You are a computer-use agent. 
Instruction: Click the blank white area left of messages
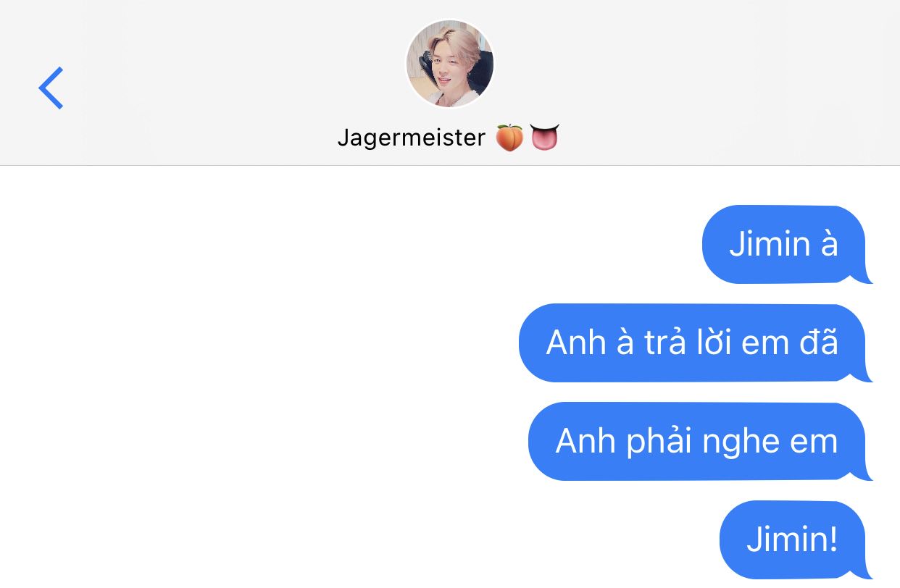pos(254,377)
